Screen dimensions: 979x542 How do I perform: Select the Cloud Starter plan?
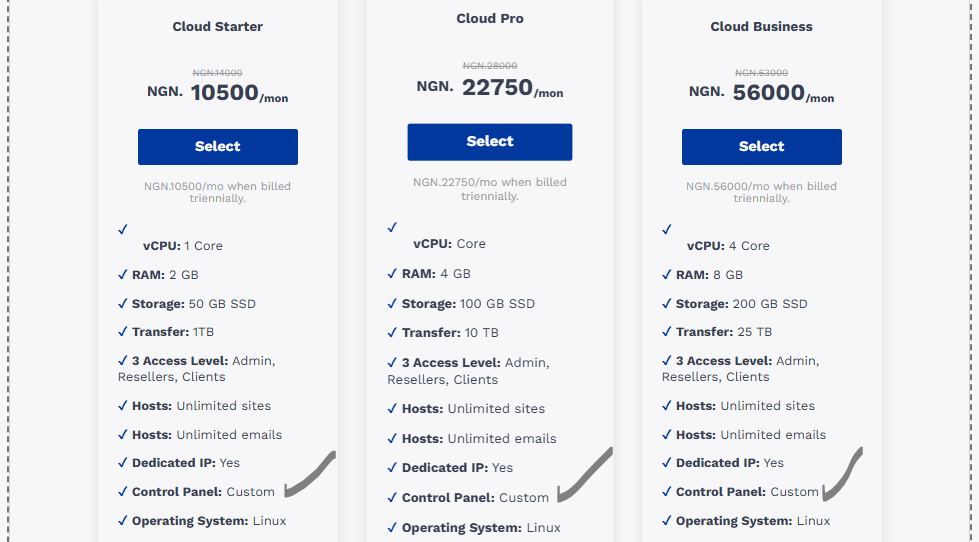point(217,147)
